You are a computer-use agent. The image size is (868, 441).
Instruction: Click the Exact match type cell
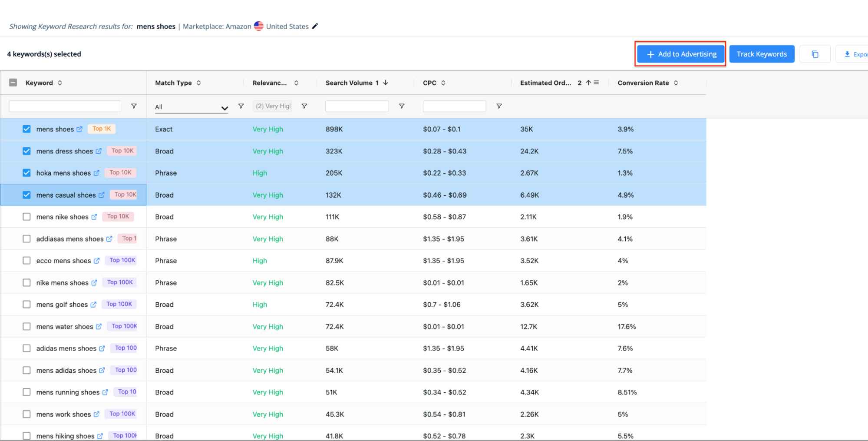coord(164,129)
